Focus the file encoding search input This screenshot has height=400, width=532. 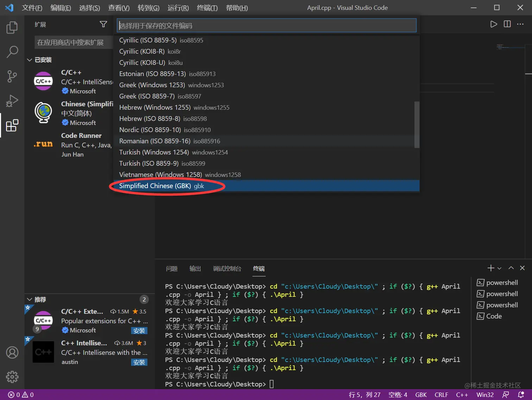[266, 25]
